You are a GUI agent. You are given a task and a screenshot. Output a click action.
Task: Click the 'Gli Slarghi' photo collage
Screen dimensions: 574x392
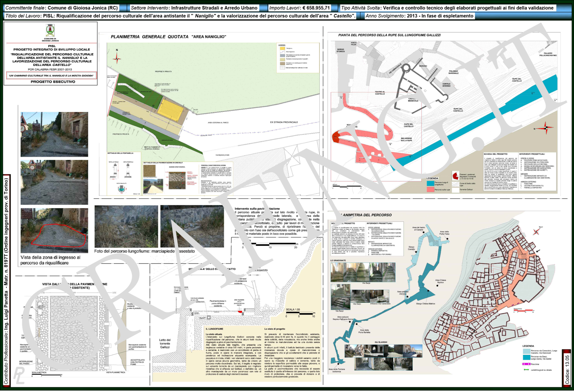[383, 357]
